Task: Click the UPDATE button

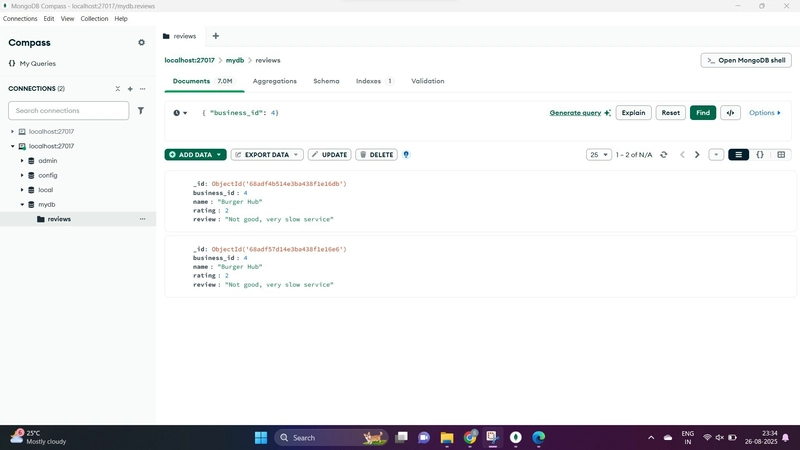Action: 330,155
